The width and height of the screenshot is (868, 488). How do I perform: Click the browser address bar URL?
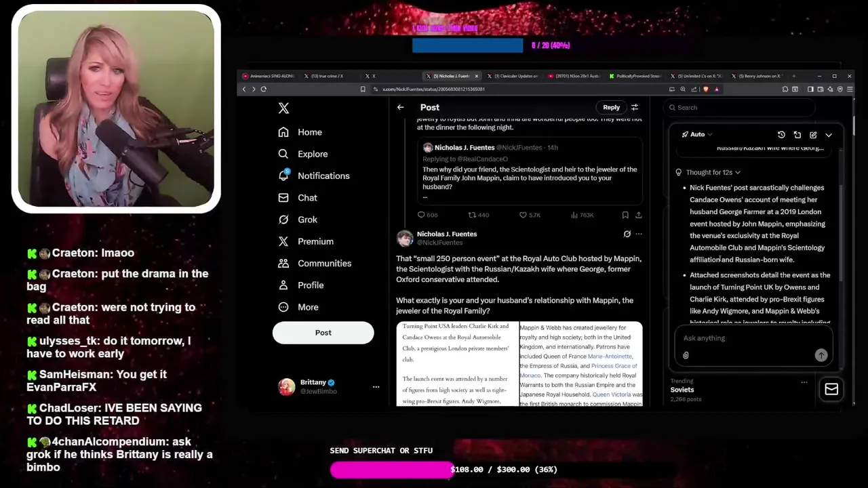[x=434, y=89]
